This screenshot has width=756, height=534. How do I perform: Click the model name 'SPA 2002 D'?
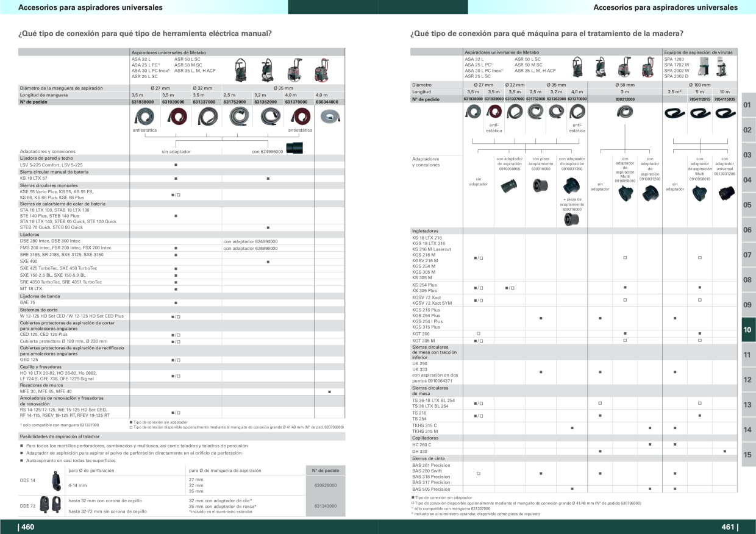coord(677,76)
